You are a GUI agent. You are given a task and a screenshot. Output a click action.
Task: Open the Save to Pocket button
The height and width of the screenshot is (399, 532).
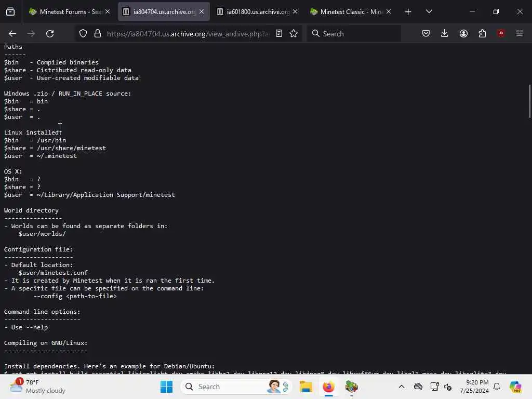coord(426,33)
